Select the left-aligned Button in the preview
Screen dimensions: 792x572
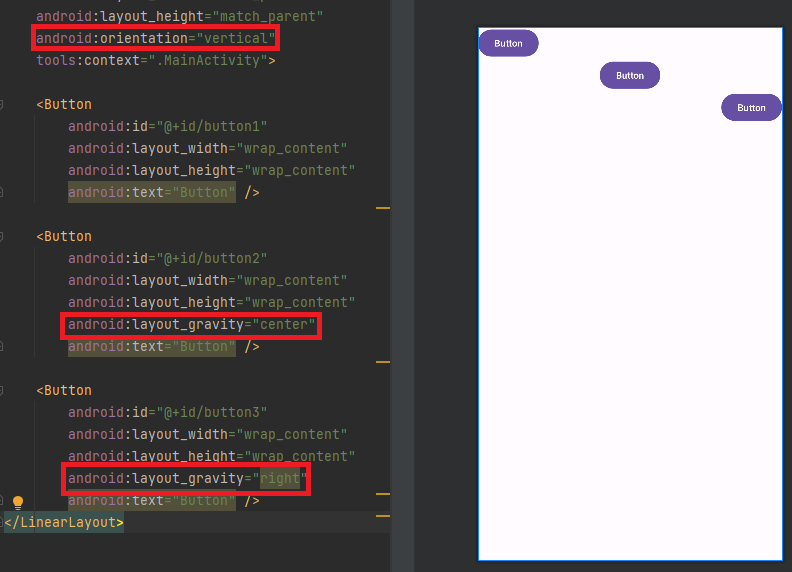click(x=508, y=43)
